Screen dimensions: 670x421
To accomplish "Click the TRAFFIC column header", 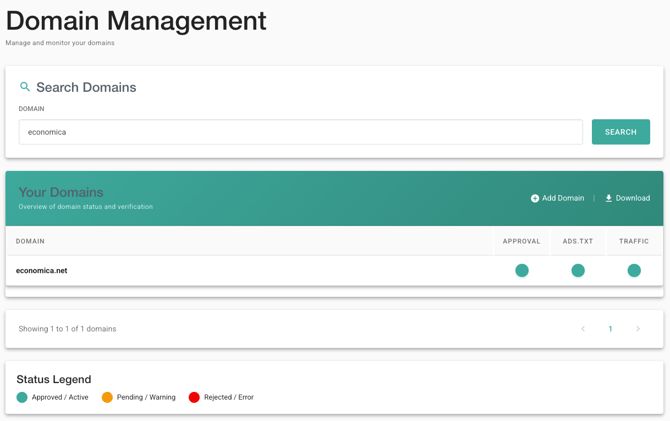I will [634, 241].
